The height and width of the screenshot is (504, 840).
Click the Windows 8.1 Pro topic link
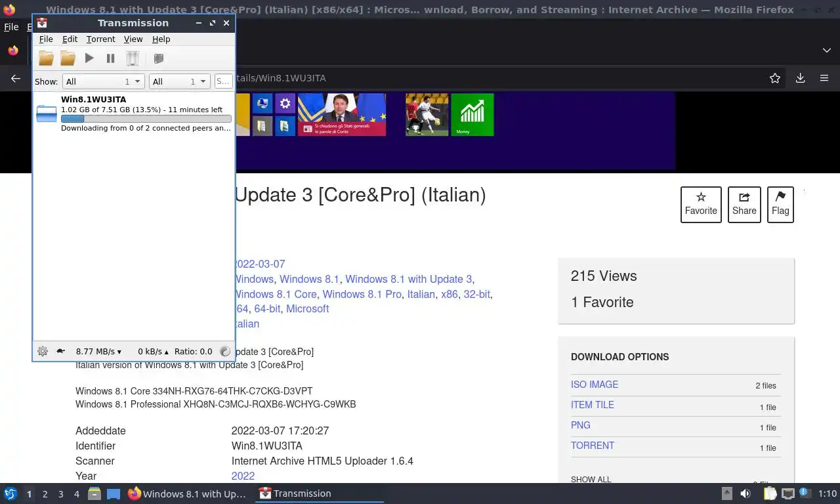(362, 294)
